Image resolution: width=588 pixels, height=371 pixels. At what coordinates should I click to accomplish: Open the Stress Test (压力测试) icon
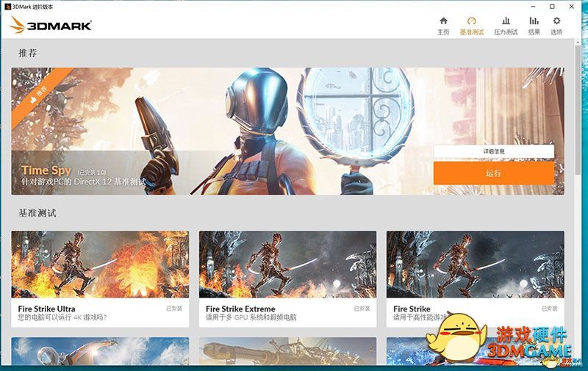506,21
